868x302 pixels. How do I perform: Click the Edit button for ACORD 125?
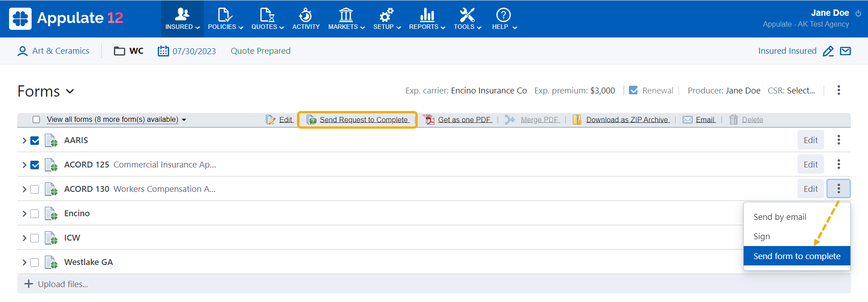811,164
